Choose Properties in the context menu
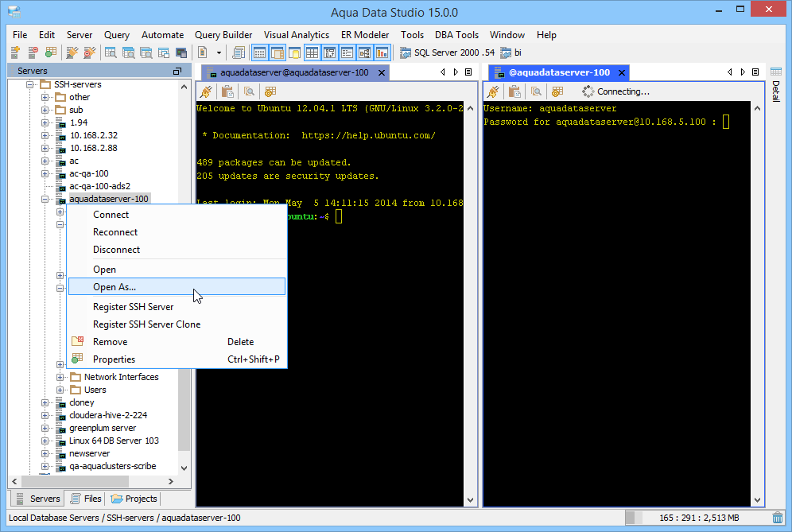This screenshot has height=532, width=792. 177,359
